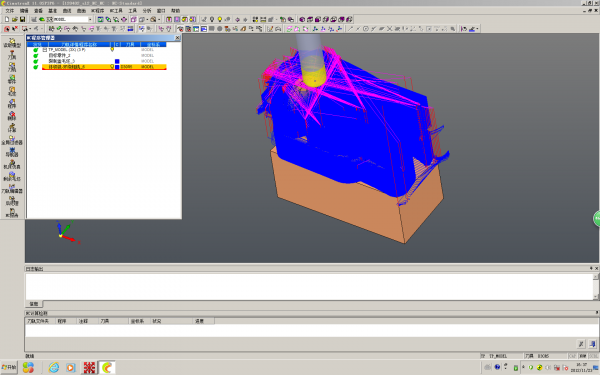
Task: Click green check status of TP_MODEL row
Action: (x=36, y=50)
